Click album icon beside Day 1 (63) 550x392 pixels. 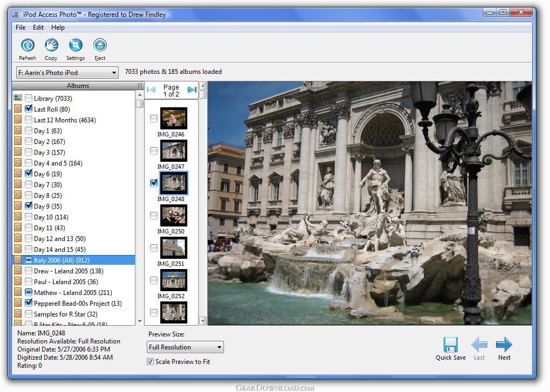pyautogui.click(x=18, y=130)
